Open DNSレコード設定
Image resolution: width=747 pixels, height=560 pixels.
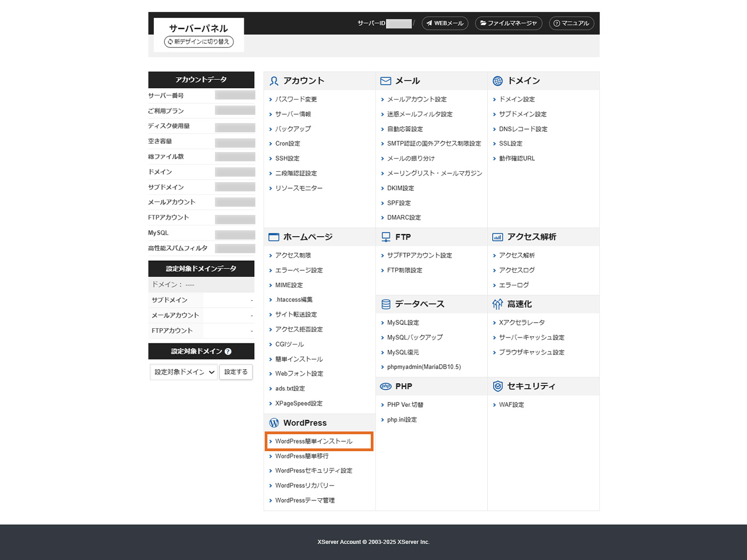point(523,129)
